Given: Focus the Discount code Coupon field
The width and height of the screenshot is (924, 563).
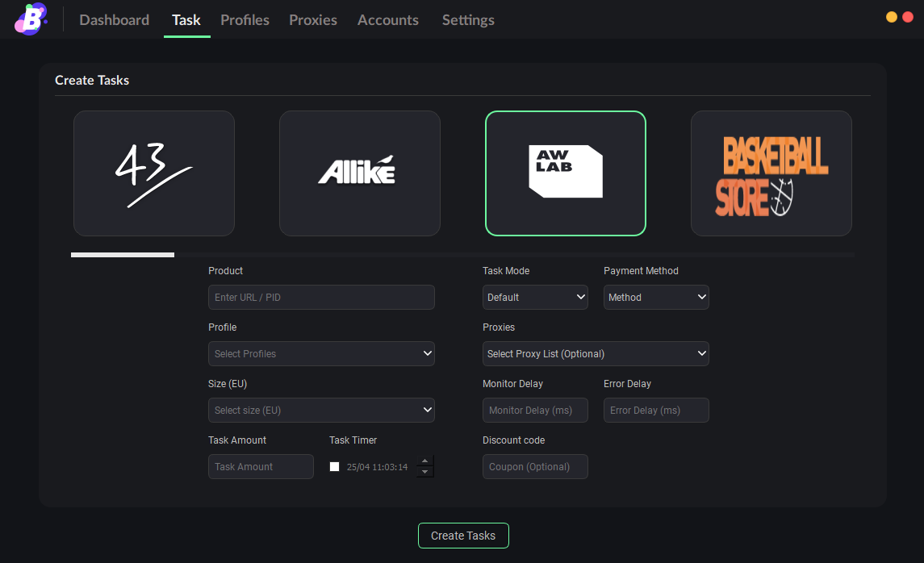Looking at the screenshot, I should [535, 466].
